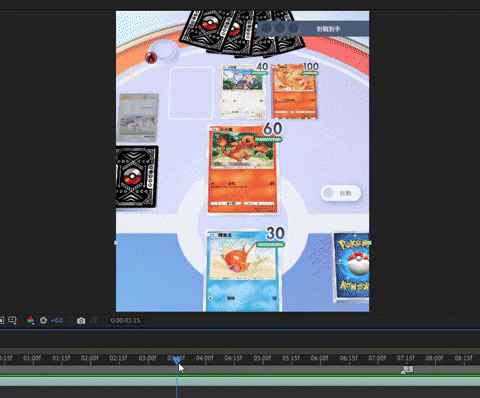The image size is (480, 398).
Task: Click the blue current-time indicator playhead
Action: tap(177, 360)
